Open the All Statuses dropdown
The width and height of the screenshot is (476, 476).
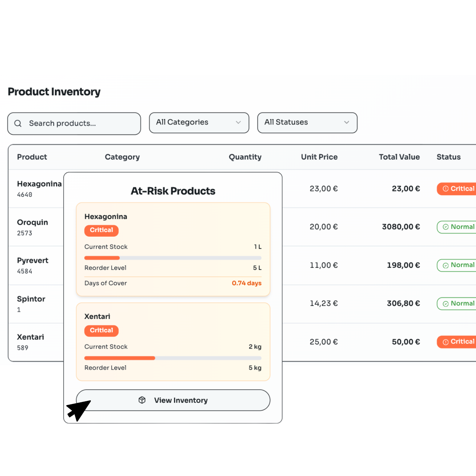coord(307,123)
